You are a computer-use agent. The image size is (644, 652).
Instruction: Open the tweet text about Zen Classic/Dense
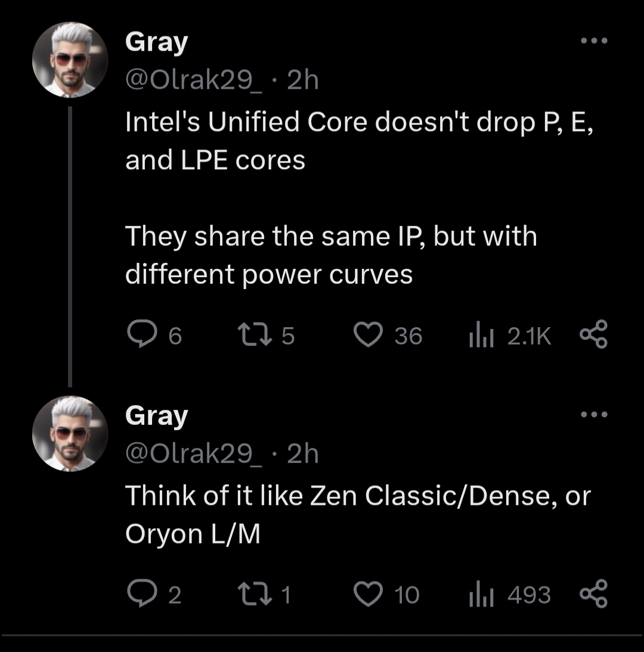pyautogui.click(x=357, y=514)
